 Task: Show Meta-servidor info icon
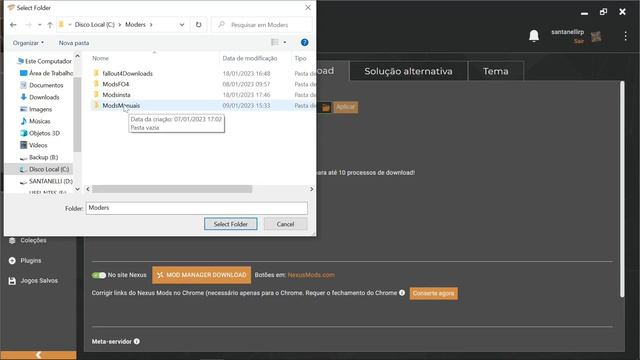click(x=137, y=341)
